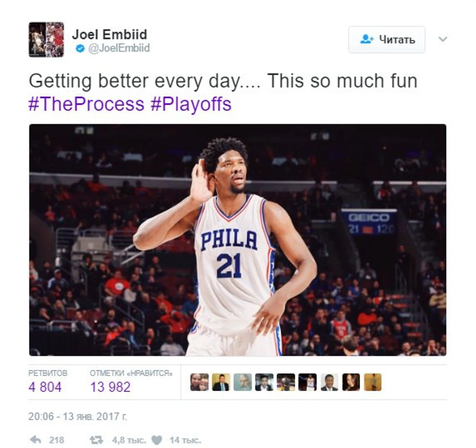
Task: Click the blue verified badge icon
Action: 80,48
